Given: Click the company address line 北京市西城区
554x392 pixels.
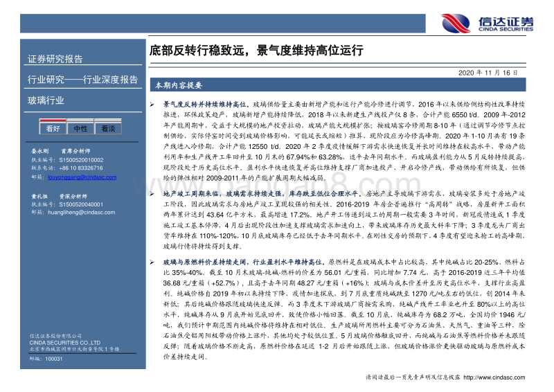Looking at the screenshot, I should click(75, 349).
